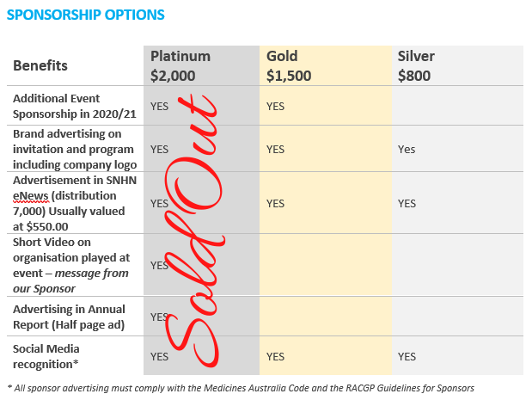Select the Advertisement in SNHN eNews row label
Screen dimensions: 532x400
(x=69, y=203)
